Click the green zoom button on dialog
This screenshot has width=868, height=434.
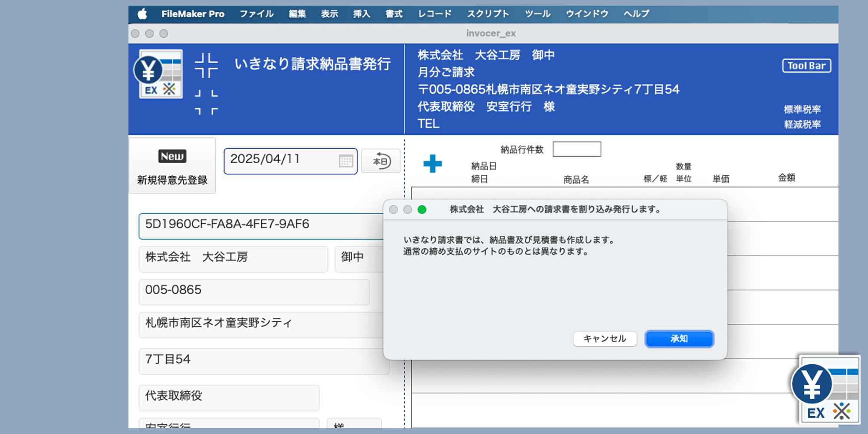pos(422,210)
